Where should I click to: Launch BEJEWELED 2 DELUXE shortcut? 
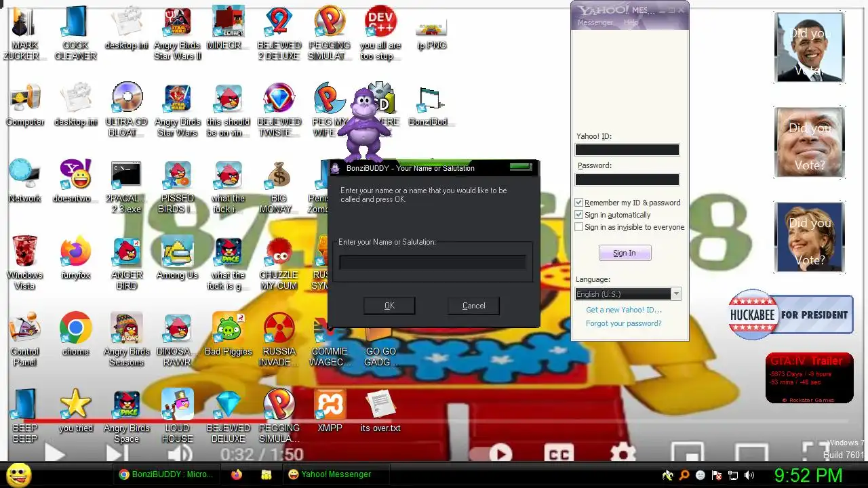pyautogui.click(x=279, y=33)
